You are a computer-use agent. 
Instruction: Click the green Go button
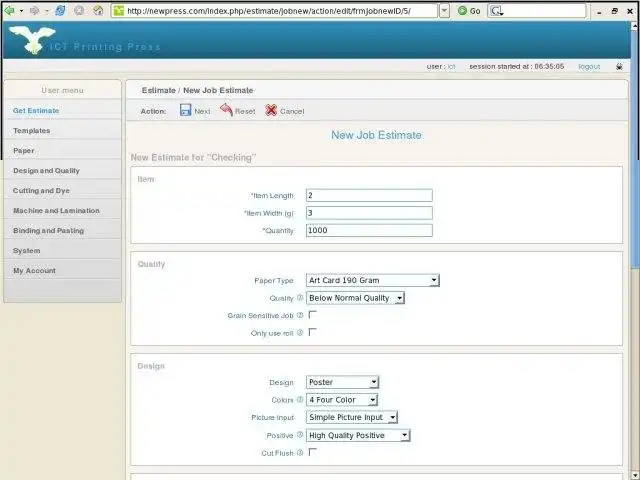(469, 11)
